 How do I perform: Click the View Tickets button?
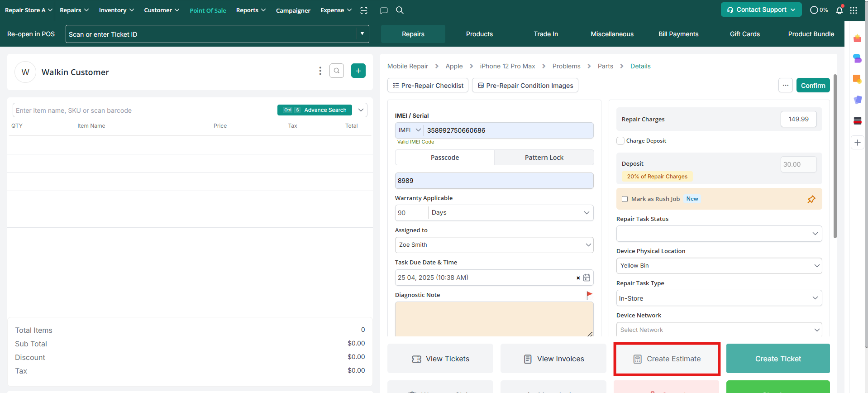click(x=440, y=359)
